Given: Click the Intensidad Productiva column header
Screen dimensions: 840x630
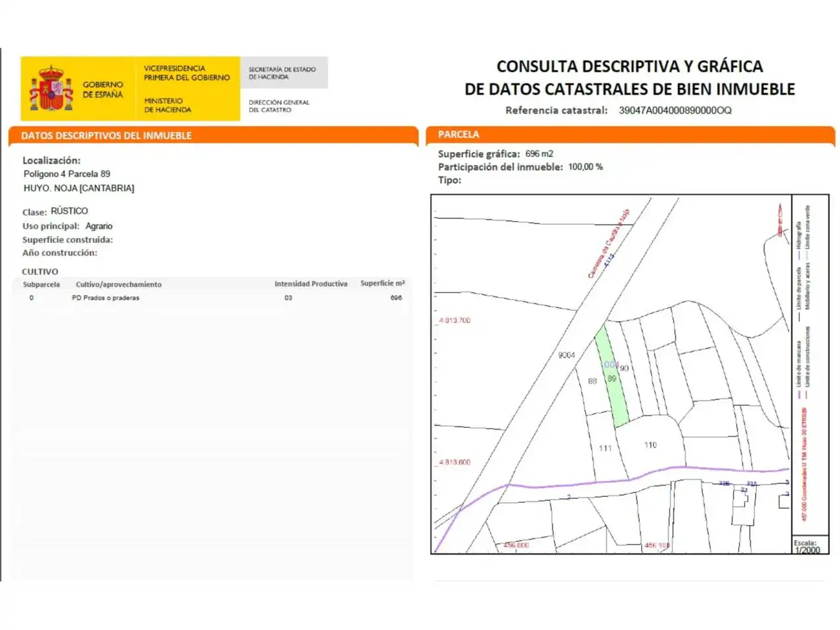Looking at the screenshot, I should point(311,284).
